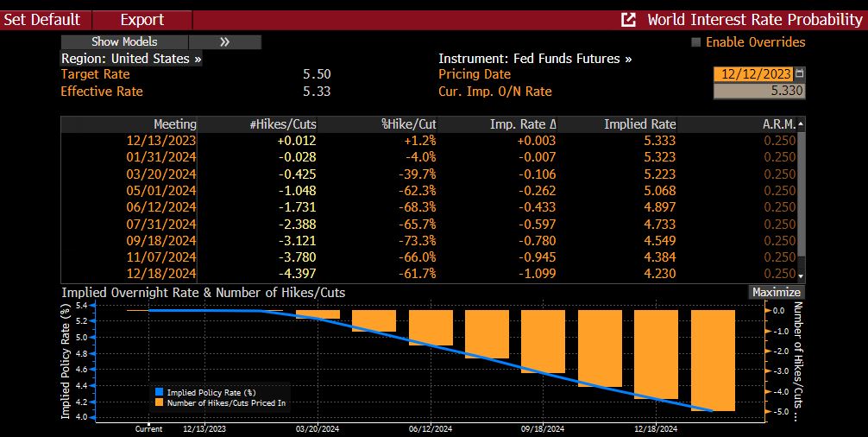Open the Export menu
Viewport: 868px width, 437px height.
pos(142,19)
